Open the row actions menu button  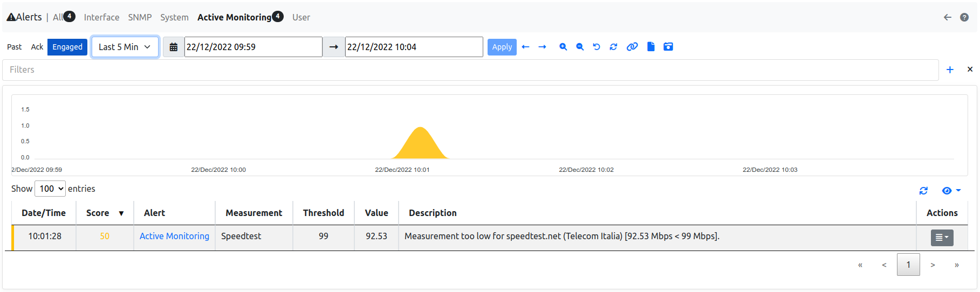942,238
